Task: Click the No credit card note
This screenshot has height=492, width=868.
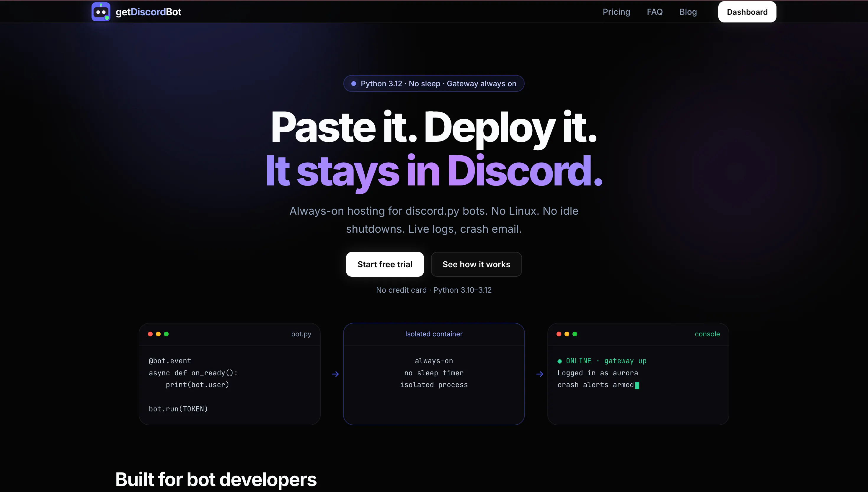Action: [x=434, y=290]
